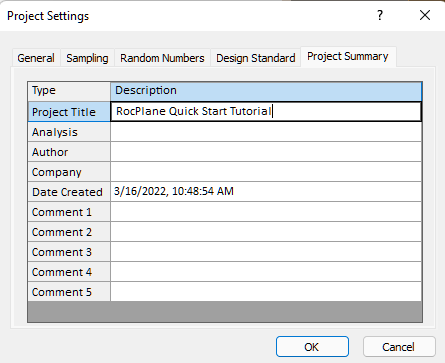
Task: Click the Comment 3 row label
Action: click(69, 252)
